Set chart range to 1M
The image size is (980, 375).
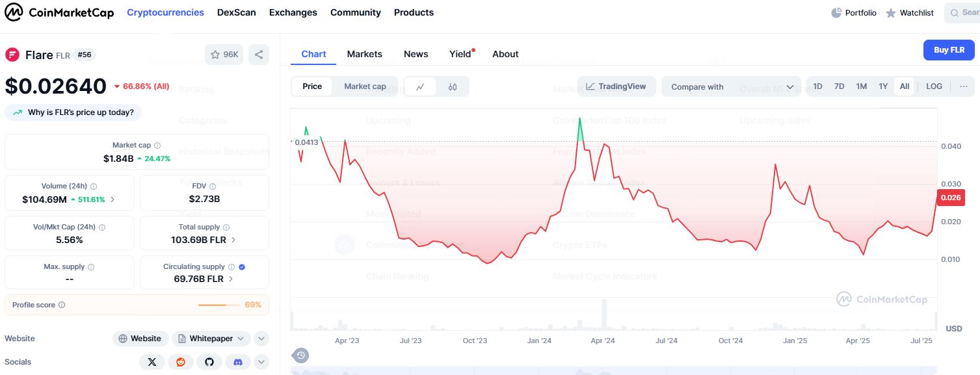862,86
